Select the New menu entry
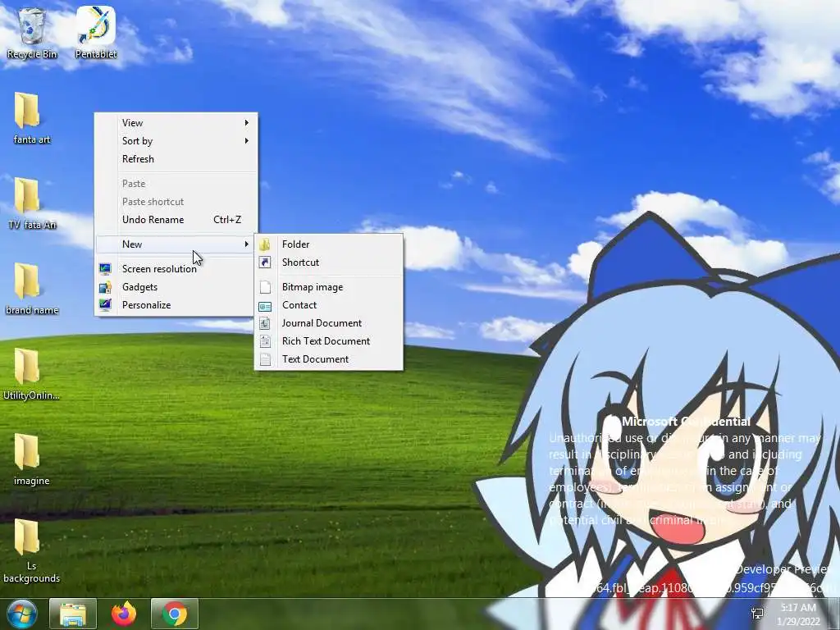Image resolution: width=840 pixels, height=630 pixels. [x=176, y=244]
